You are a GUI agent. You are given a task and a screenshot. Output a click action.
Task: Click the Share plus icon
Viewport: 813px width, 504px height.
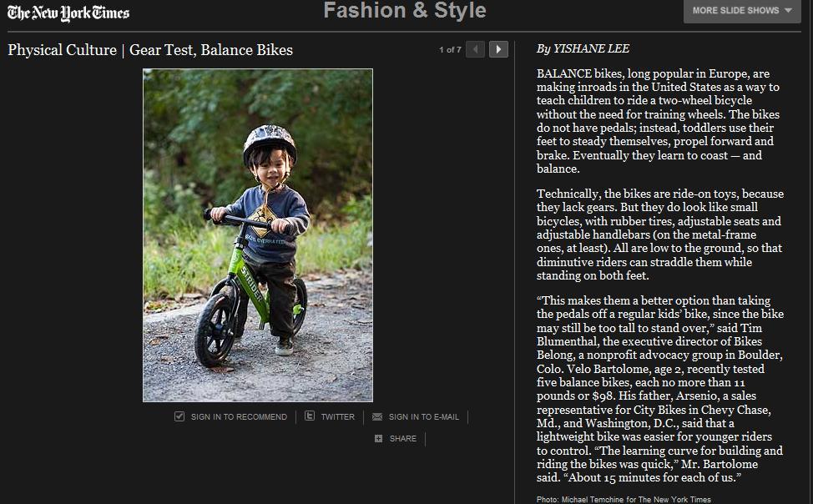tap(378, 438)
